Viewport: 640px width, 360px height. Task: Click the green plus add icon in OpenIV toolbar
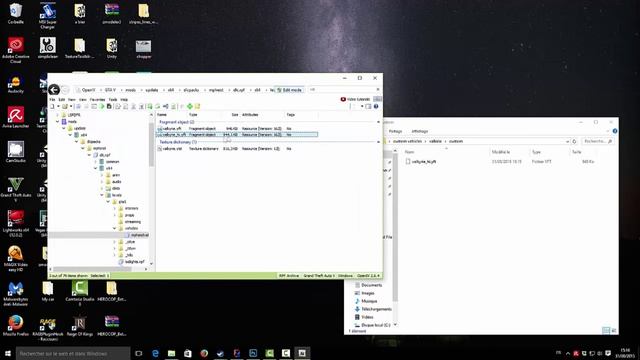(x=190, y=107)
